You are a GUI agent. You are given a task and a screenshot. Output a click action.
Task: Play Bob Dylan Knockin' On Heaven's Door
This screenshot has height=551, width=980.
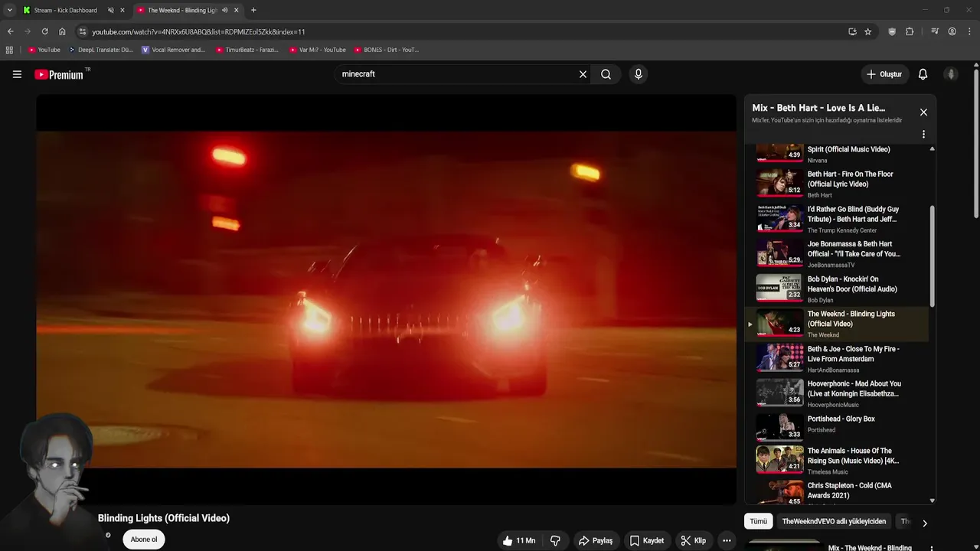coord(838,289)
